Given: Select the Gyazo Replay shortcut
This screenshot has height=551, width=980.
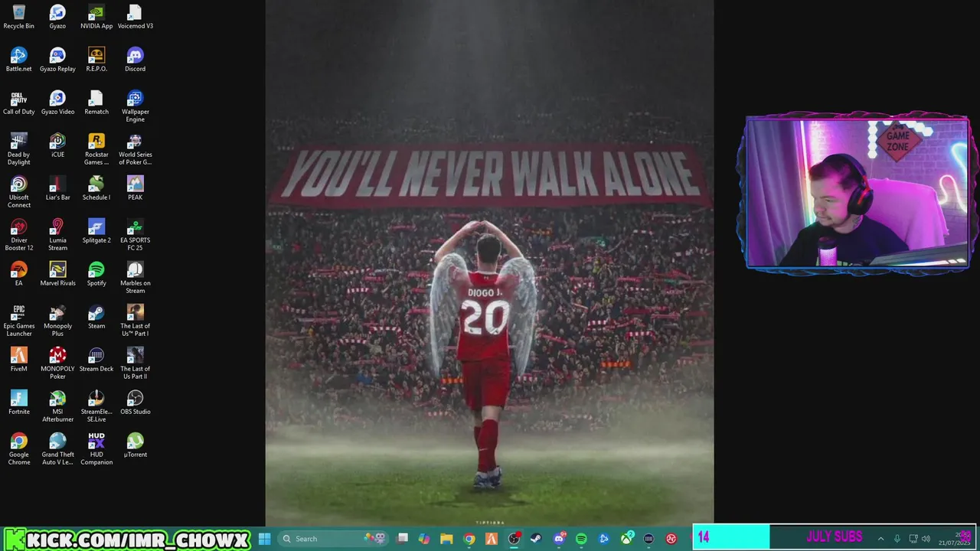Looking at the screenshot, I should 57,60.
